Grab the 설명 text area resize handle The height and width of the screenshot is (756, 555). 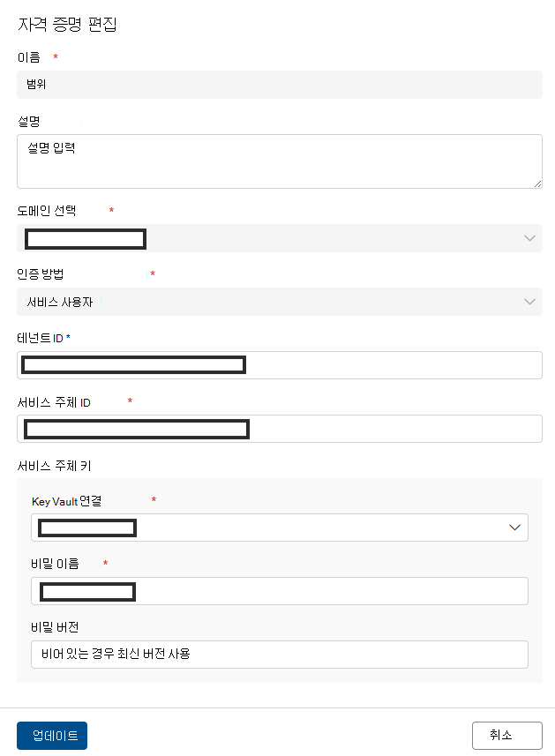tap(537, 183)
